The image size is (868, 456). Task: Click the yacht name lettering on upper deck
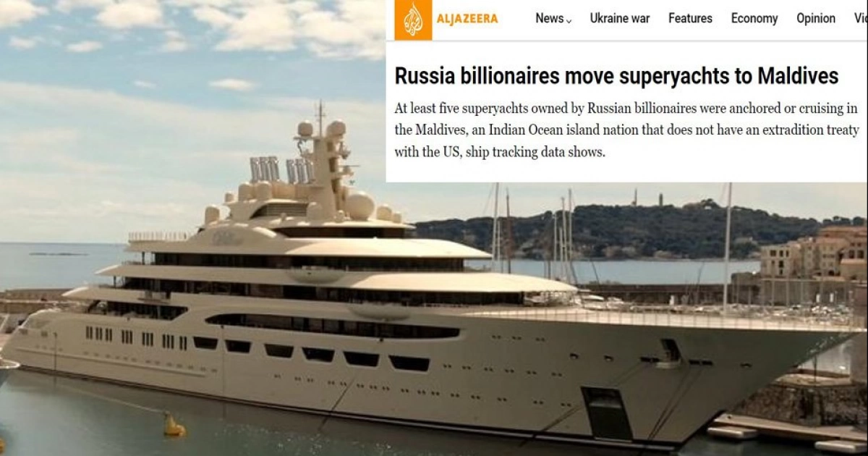(x=228, y=237)
